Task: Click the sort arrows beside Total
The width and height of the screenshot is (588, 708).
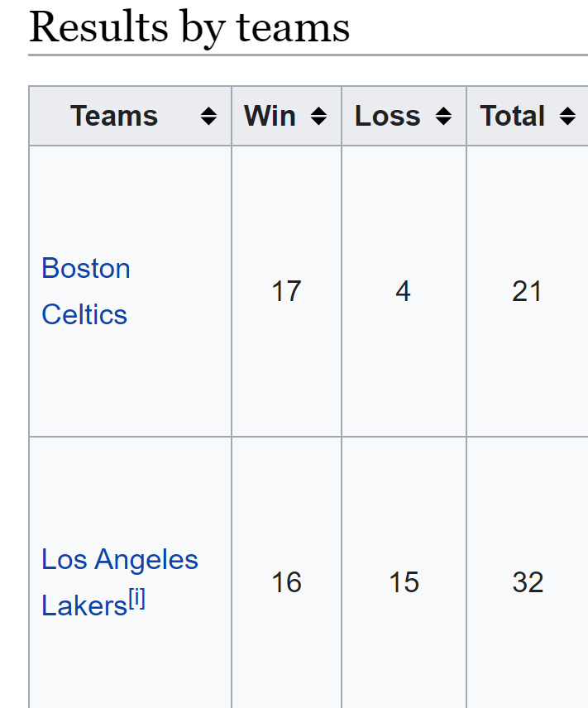Action: click(567, 117)
